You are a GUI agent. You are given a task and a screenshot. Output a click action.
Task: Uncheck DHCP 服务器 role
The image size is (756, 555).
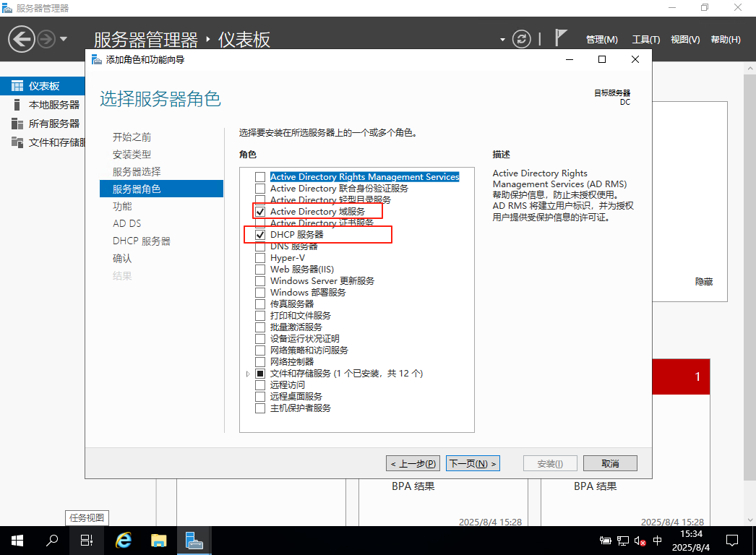point(260,235)
